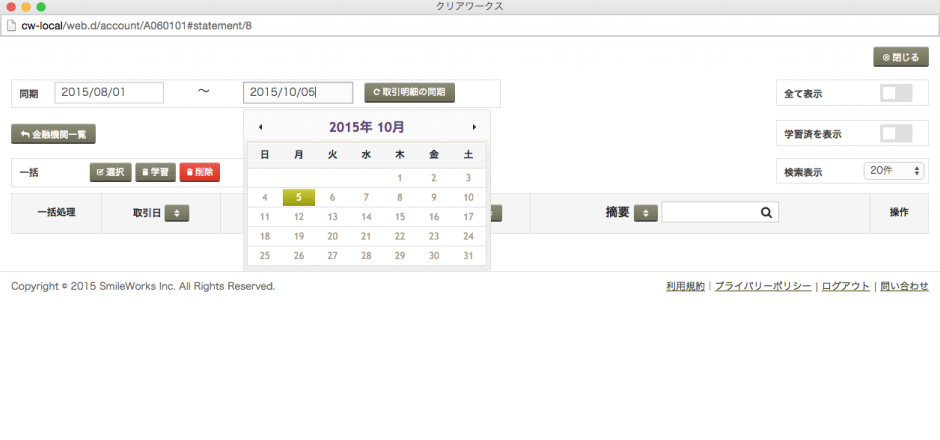The width and height of the screenshot is (940, 440).
Task: Select October 14 in calendar
Action: point(366,217)
